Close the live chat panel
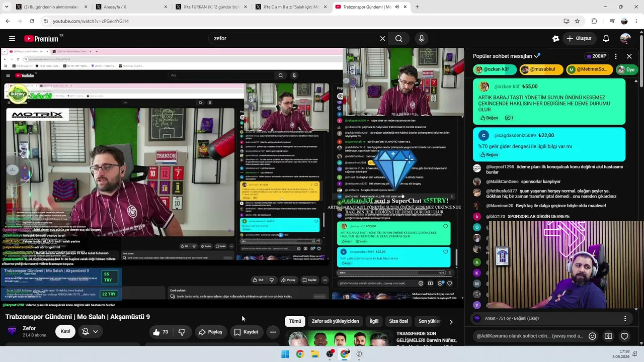The image size is (644, 362). click(629, 56)
